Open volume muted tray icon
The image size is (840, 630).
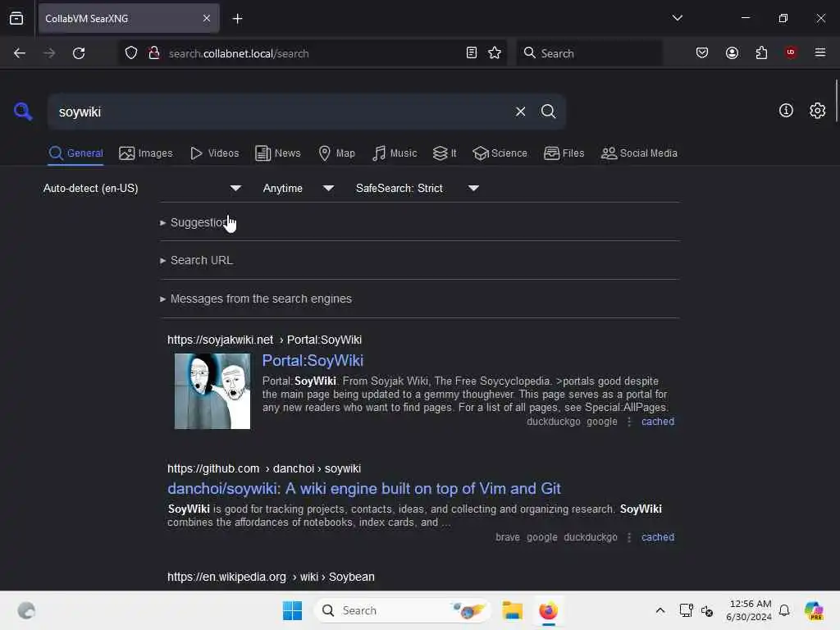click(706, 610)
